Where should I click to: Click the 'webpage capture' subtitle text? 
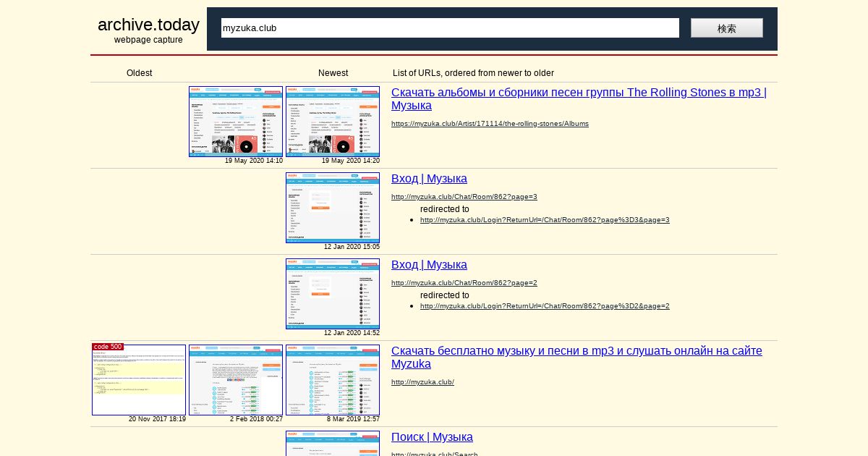click(x=148, y=40)
